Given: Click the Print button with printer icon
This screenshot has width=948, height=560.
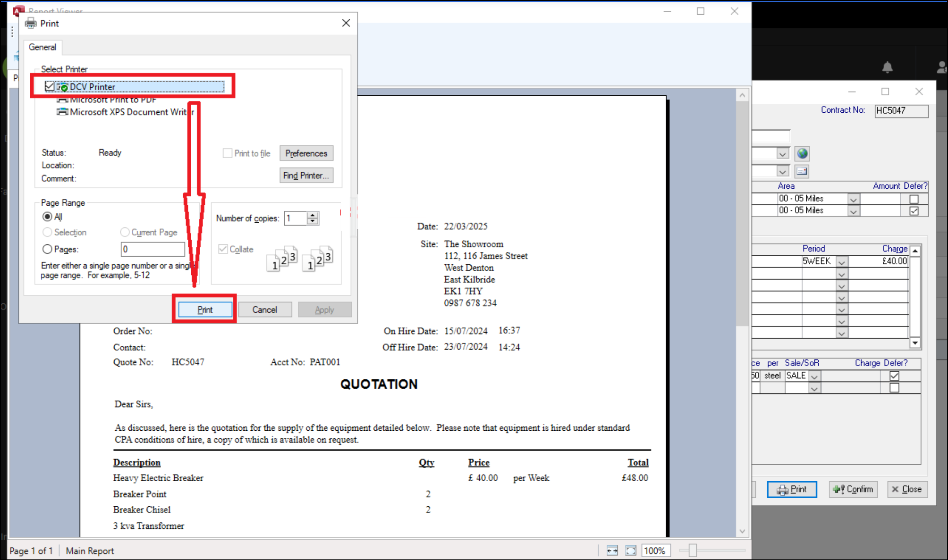Looking at the screenshot, I should pos(792,489).
